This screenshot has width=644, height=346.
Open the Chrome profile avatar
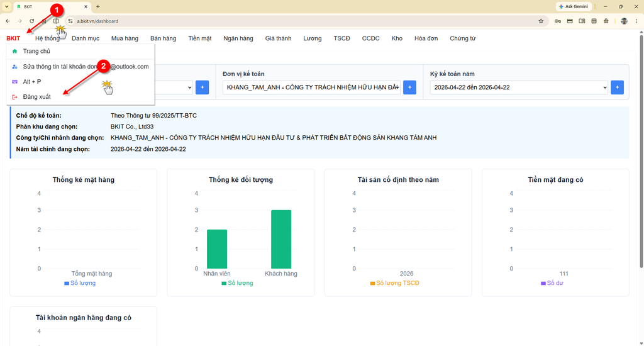tap(624, 21)
